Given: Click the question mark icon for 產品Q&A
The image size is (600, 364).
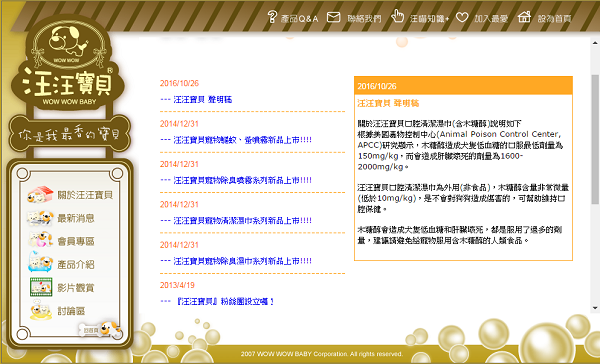Looking at the screenshot, I should 272,17.
